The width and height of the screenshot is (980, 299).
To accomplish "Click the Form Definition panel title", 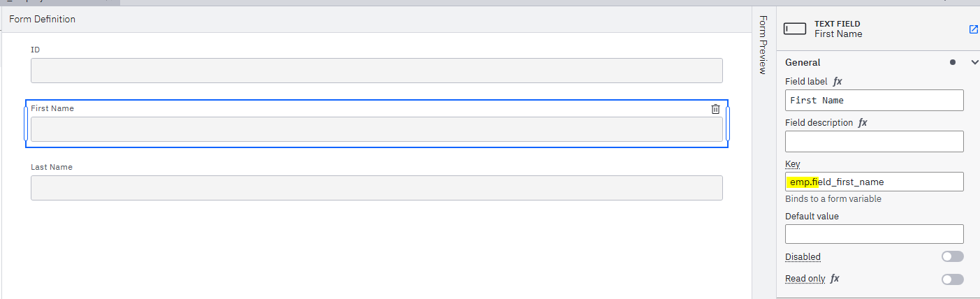I will pyautogui.click(x=42, y=19).
